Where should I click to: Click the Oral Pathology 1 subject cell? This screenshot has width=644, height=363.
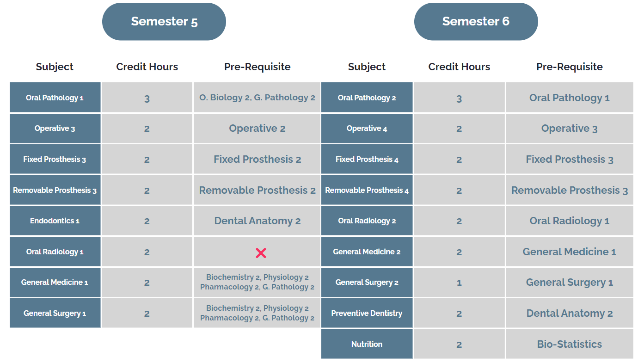[x=55, y=98]
